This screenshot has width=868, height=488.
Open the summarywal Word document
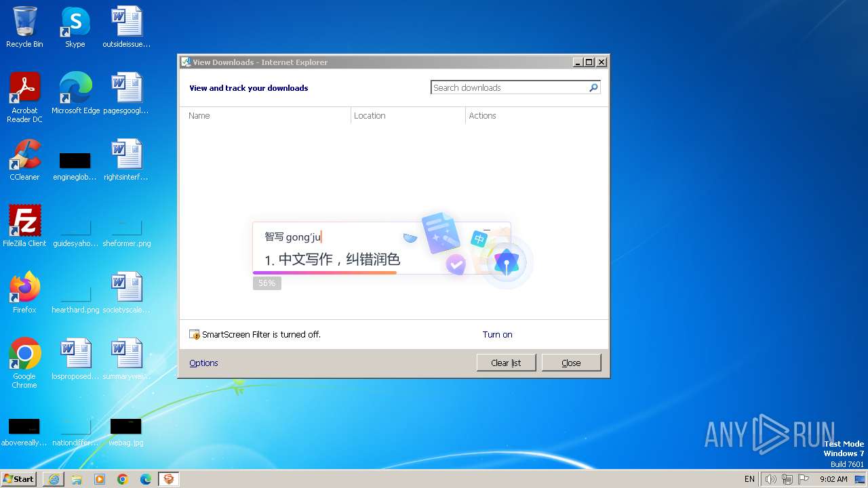pos(126,359)
